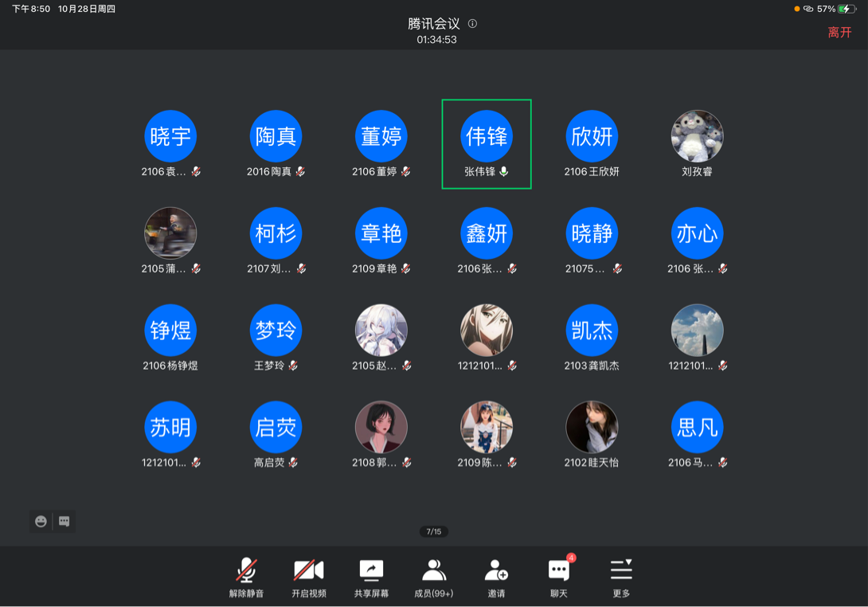
Task: Open the 成员 participants list
Action: click(433, 576)
